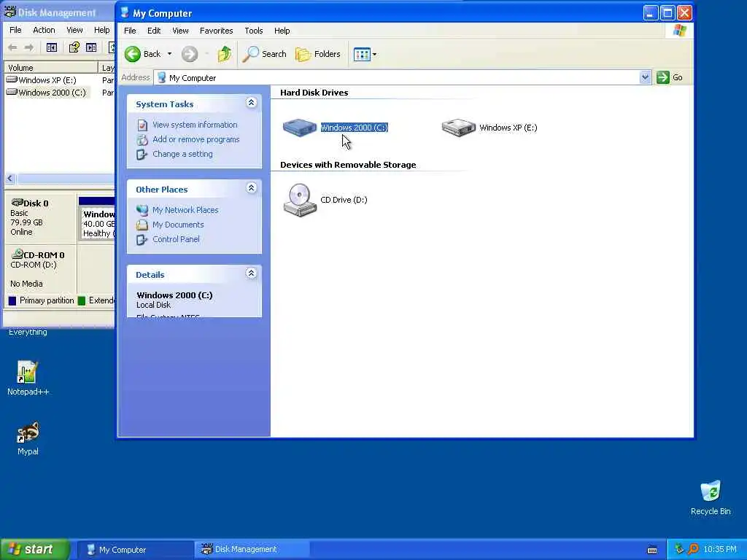The height and width of the screenshot is (560, 747).
Task: Click the Views toolbar icon
Action: [362, 54]
